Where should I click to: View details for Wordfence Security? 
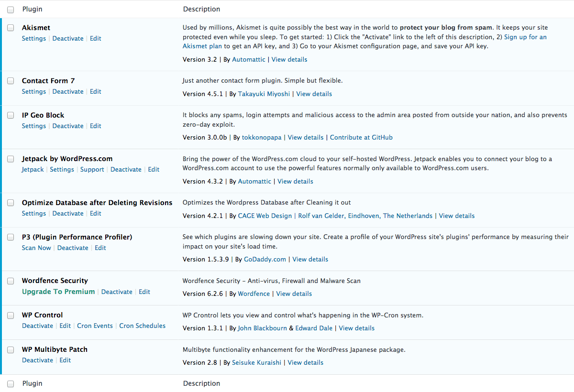point(294,294)
